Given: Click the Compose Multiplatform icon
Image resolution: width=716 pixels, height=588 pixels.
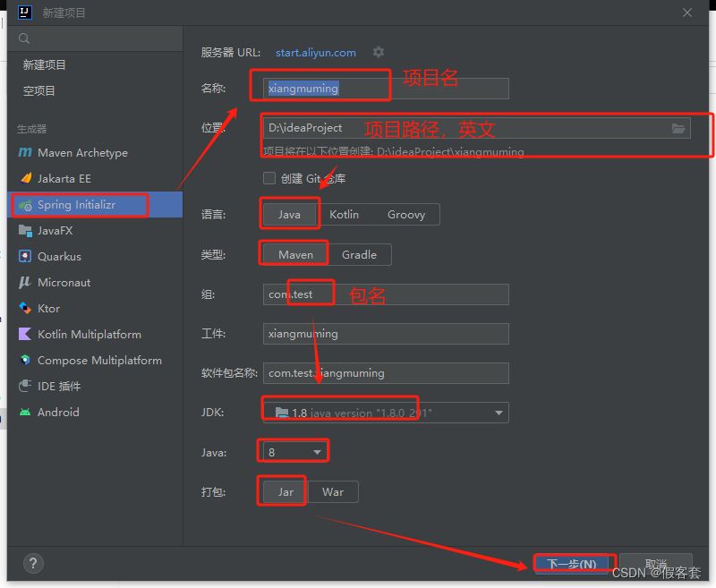Looking at the screenshot, I should (x=25, y=360).
